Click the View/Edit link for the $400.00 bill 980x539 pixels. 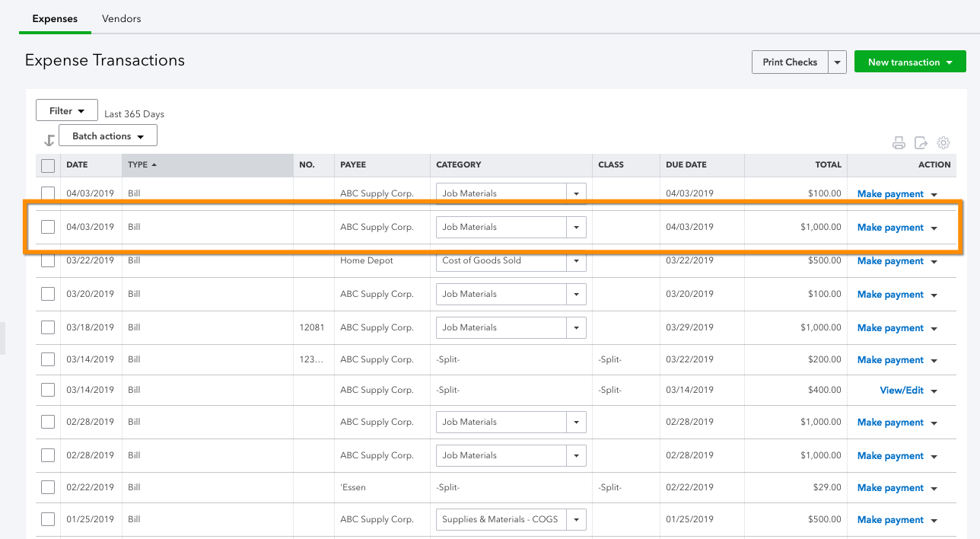pyautogui.click(x=902, y=391)
